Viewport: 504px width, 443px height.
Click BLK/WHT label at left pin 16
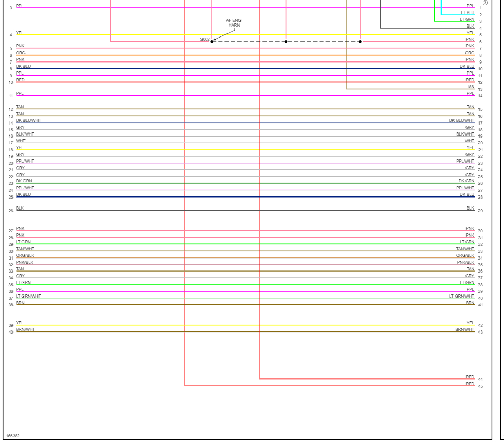25,134
